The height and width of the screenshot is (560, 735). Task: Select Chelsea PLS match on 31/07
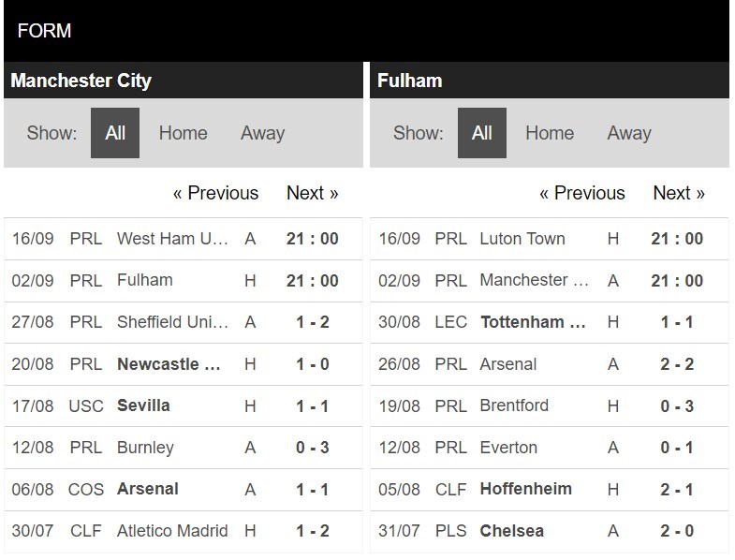point(550,531)
